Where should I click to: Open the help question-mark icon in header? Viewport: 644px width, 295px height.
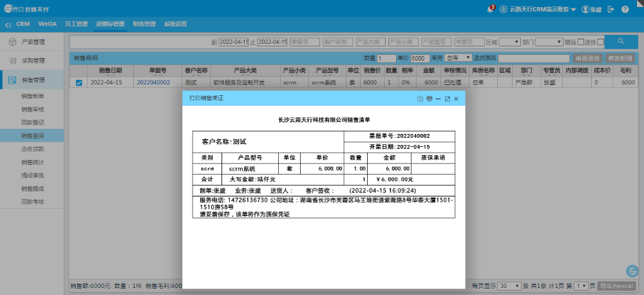click(625, 9)
